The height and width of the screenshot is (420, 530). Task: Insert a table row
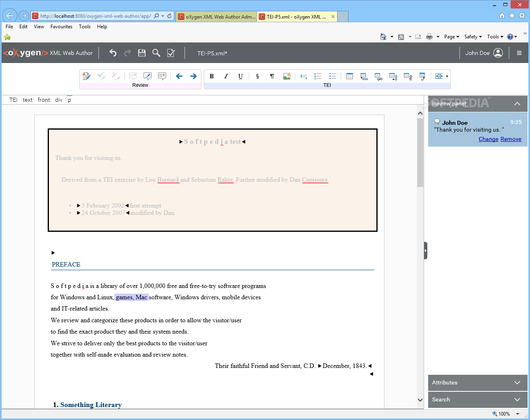point(364,76)
